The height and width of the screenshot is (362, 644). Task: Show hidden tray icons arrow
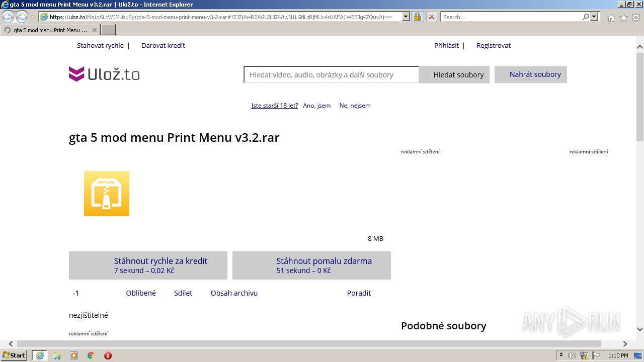(561, 355)
